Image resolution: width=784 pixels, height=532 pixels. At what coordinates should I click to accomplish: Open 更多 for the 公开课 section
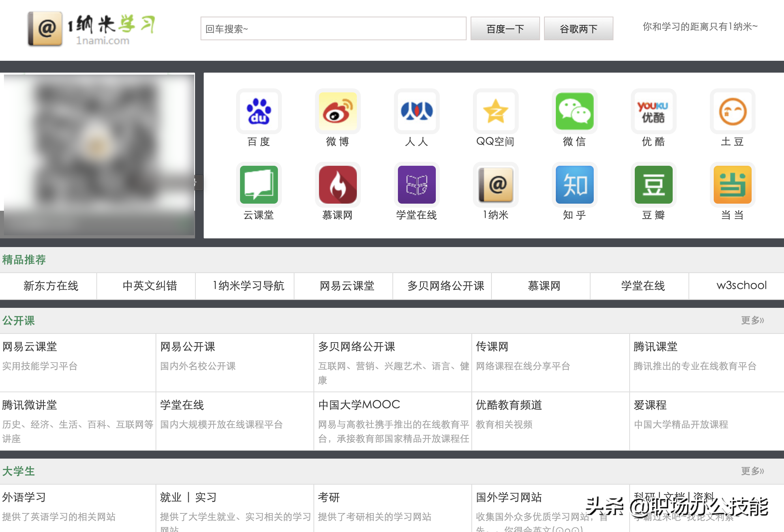tap(752, 320)
